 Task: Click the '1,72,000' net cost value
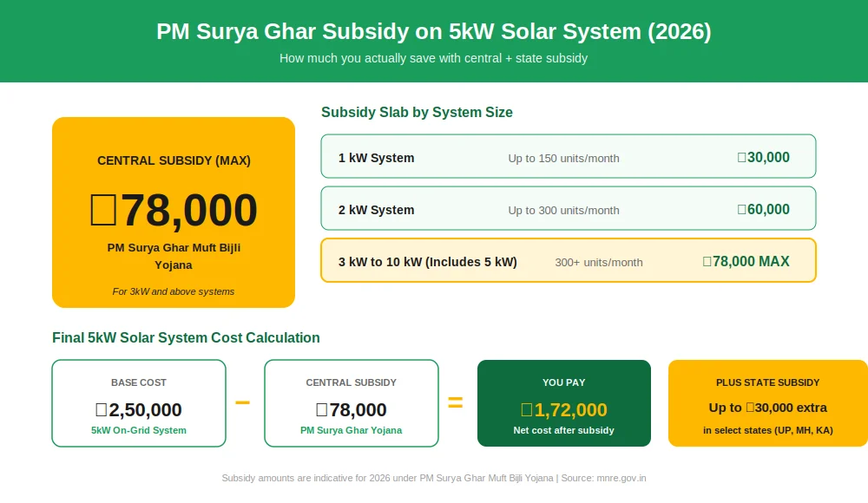click(563, 409)
